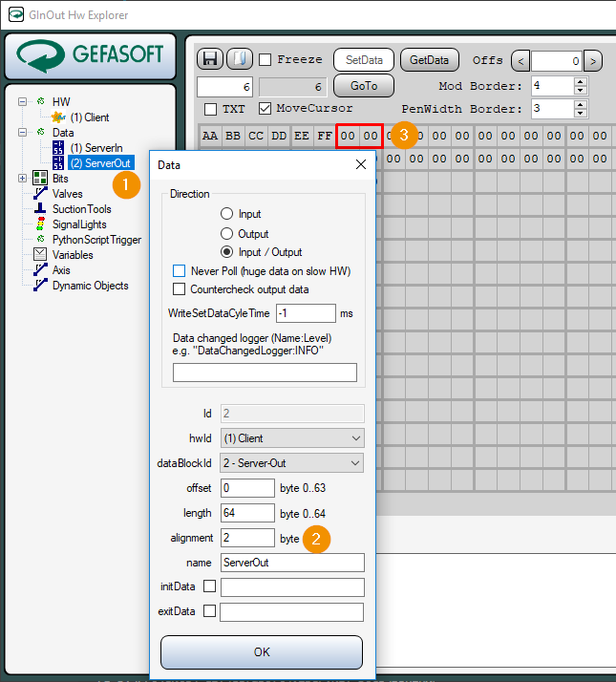Close the Data dialog
This screenshot has width=616, height=682.
[x=361, y=164]
